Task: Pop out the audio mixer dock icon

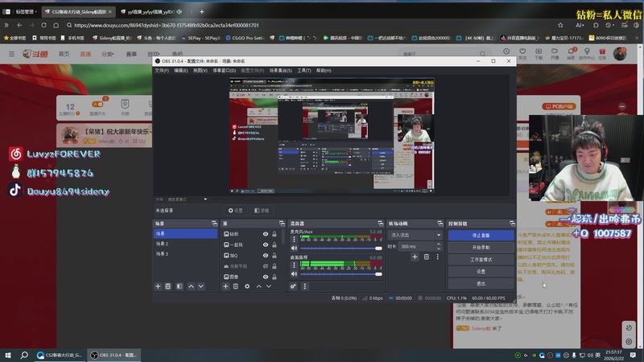Action: coord(380,224)
